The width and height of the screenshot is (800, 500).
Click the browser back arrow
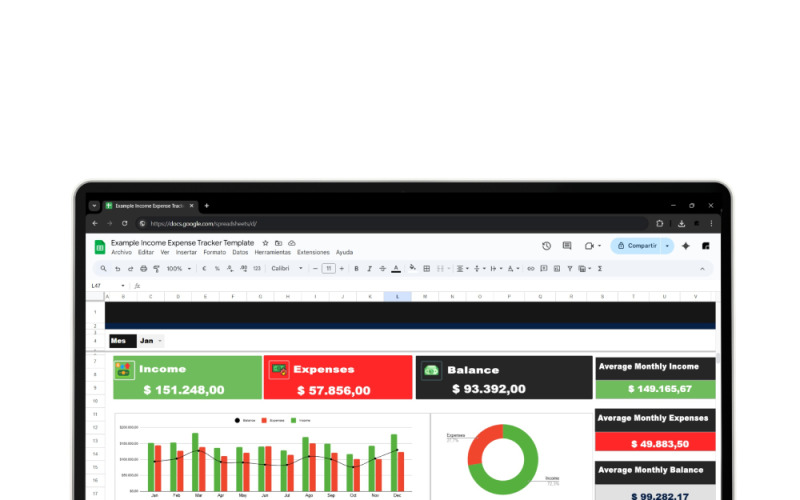tap(95, 223)
